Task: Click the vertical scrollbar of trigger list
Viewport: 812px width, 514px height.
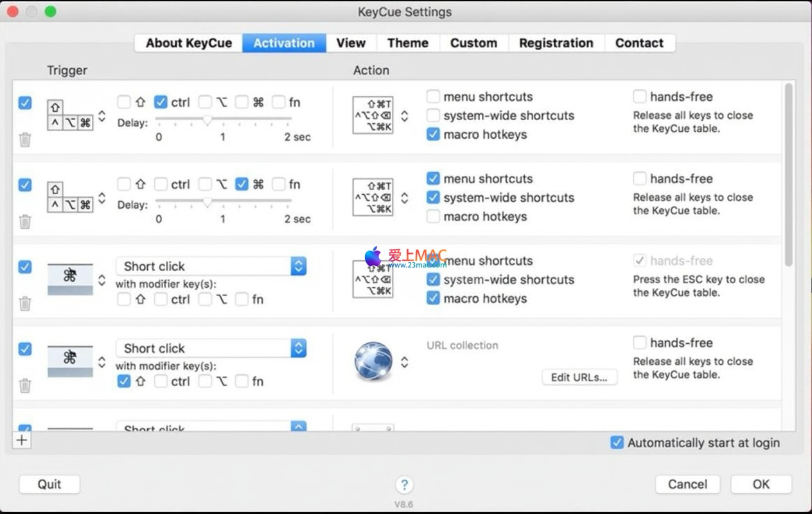Action: pos(788,173)
